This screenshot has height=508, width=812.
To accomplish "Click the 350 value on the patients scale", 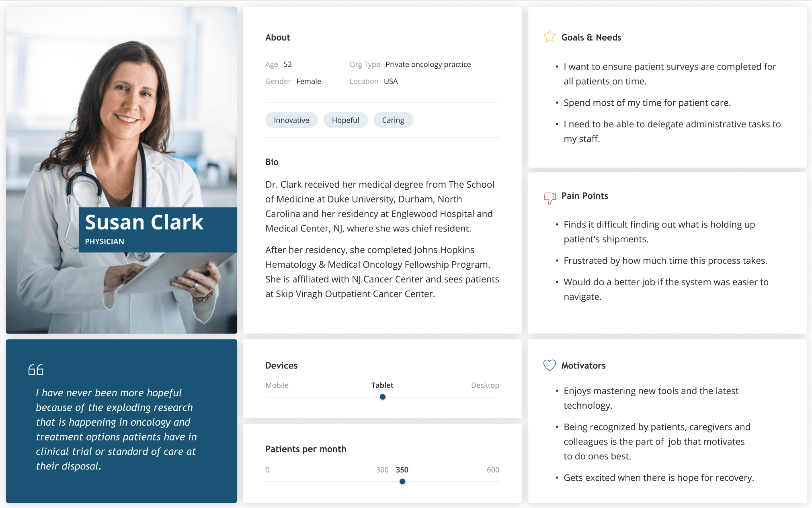I will (402, 469).
